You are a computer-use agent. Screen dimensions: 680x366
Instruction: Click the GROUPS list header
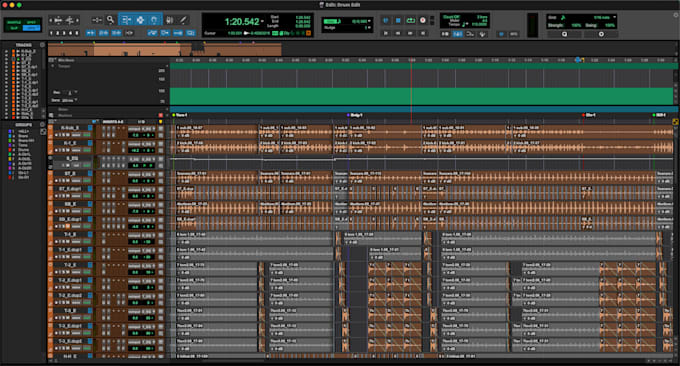coord(24,125)
